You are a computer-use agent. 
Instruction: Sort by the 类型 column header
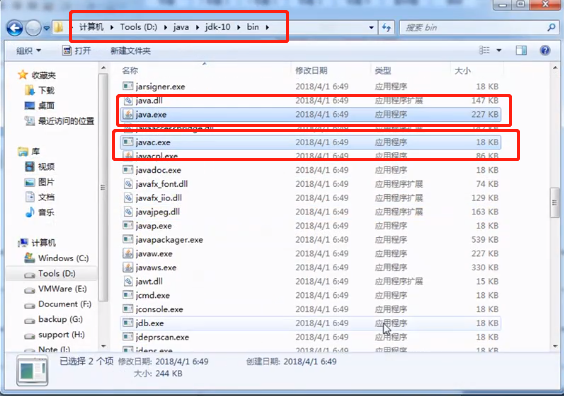[x=383, y=70]
